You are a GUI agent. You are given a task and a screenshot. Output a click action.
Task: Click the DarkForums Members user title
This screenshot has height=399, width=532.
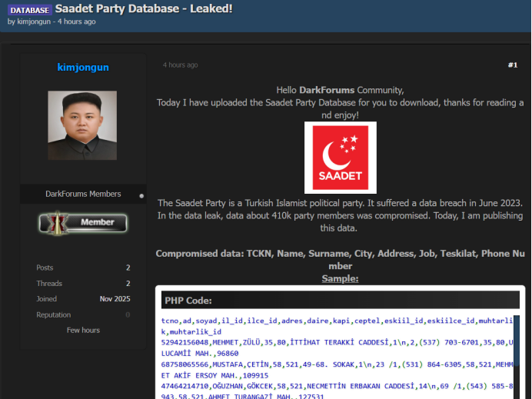click(83, 194)
